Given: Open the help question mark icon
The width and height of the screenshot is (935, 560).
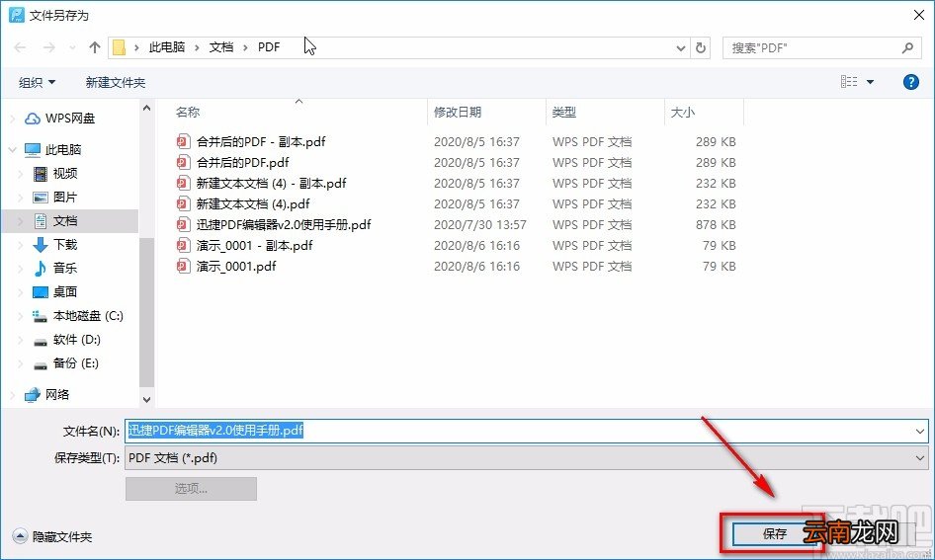Looking at the screenshot, I should 910,82.
